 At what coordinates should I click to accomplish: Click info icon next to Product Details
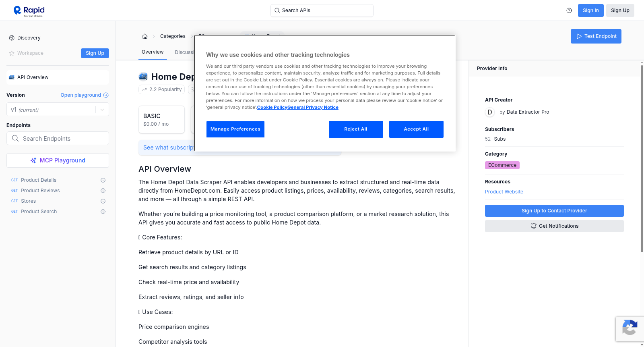point(103,180)
